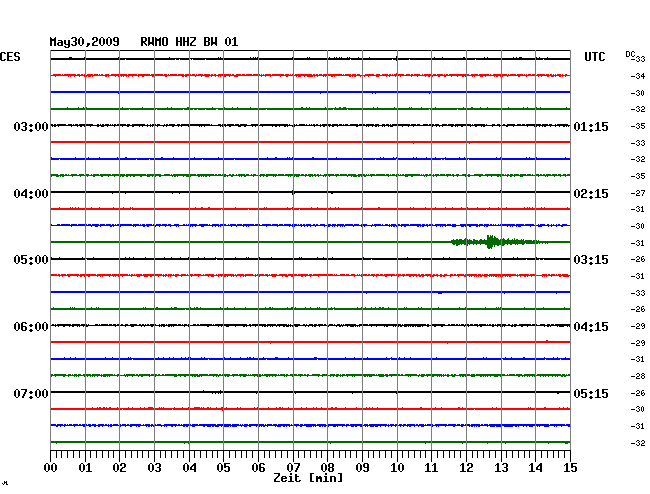Click the 07:00 local time label
Screen dimensions: 650x494
31,393
